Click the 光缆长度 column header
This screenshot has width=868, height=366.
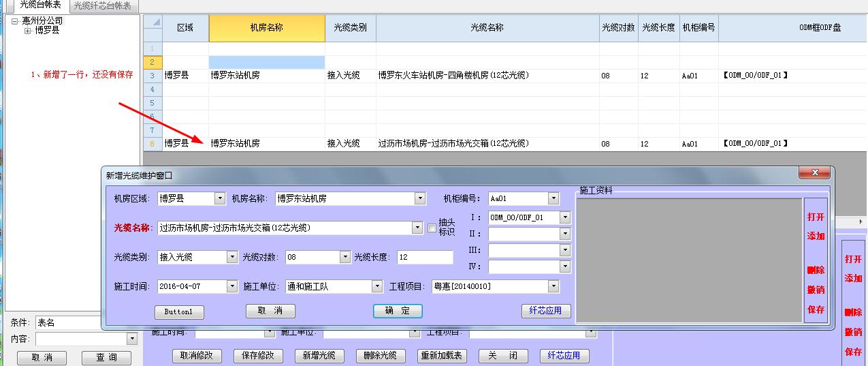[658, 28]
